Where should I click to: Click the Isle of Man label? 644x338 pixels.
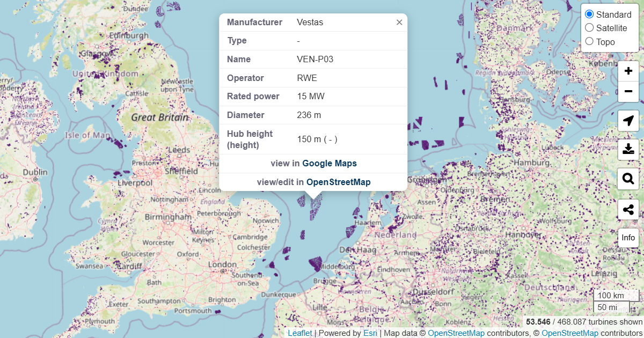click(87, 135)
